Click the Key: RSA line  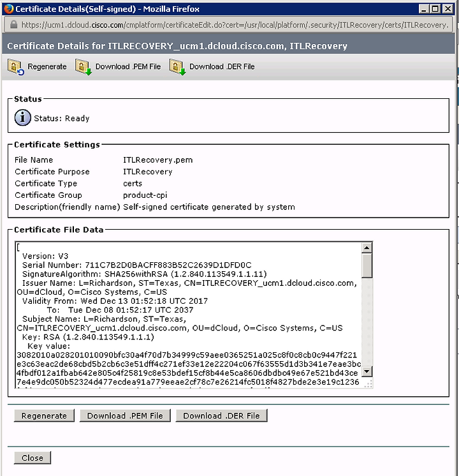(x=88, y=337)
